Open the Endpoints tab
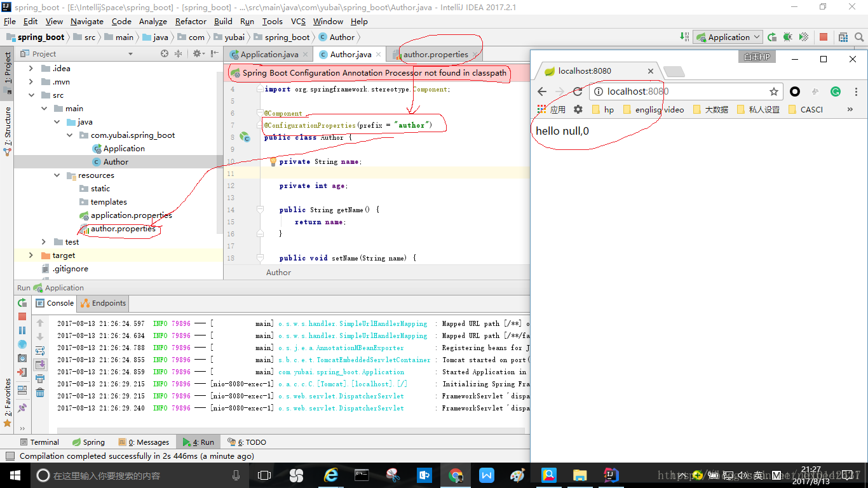 coord(104,303)
